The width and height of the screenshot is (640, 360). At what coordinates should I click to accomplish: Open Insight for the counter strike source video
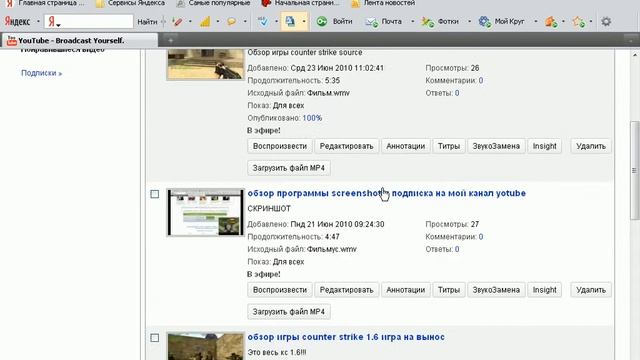[x=544, y=146]
